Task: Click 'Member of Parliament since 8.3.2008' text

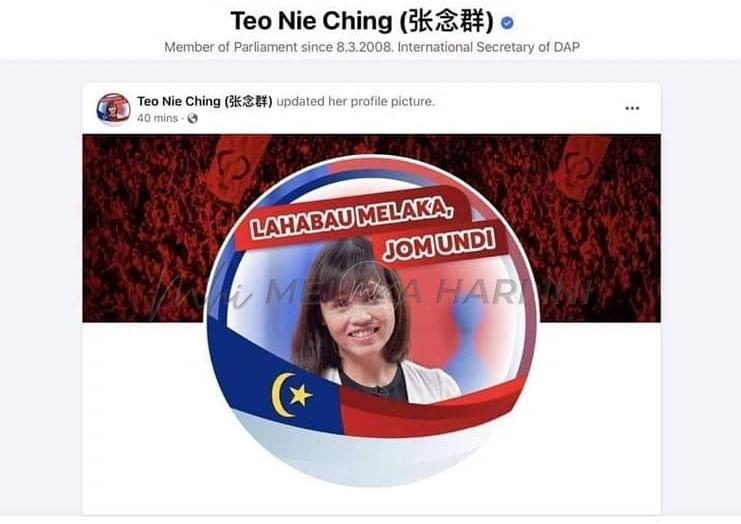Action: click(x=278, y=47)
